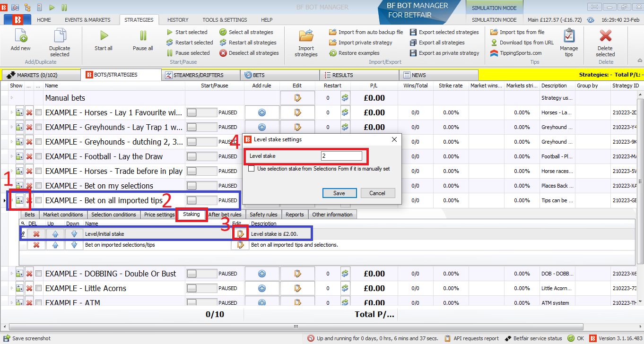Click Import private strategy
644x344 pixels.
(x=361, y=43)
